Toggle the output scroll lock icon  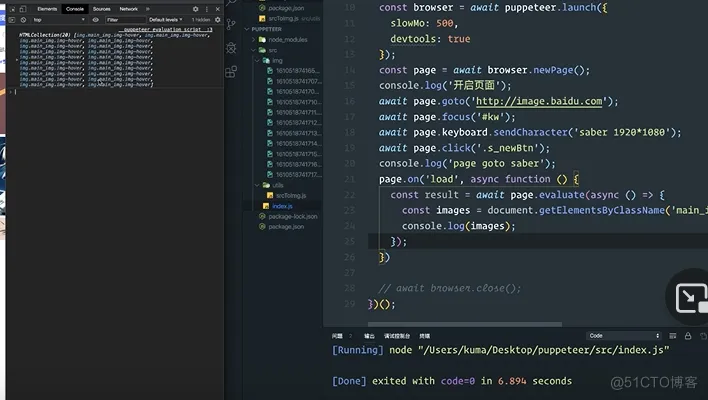688,336
